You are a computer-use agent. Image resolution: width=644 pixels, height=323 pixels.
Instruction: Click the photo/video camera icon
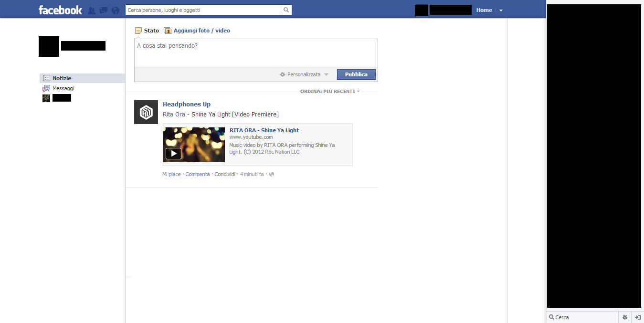[x=168, y=31]
